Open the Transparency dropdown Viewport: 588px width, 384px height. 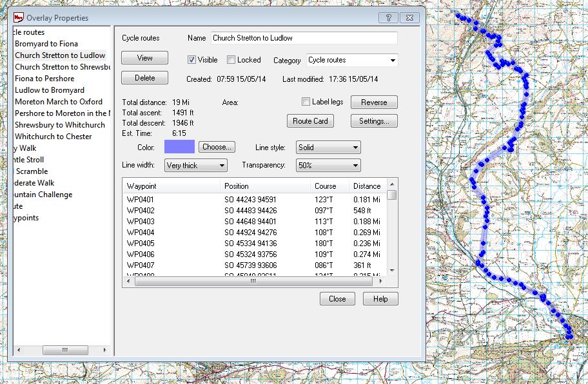click(328, 166)
